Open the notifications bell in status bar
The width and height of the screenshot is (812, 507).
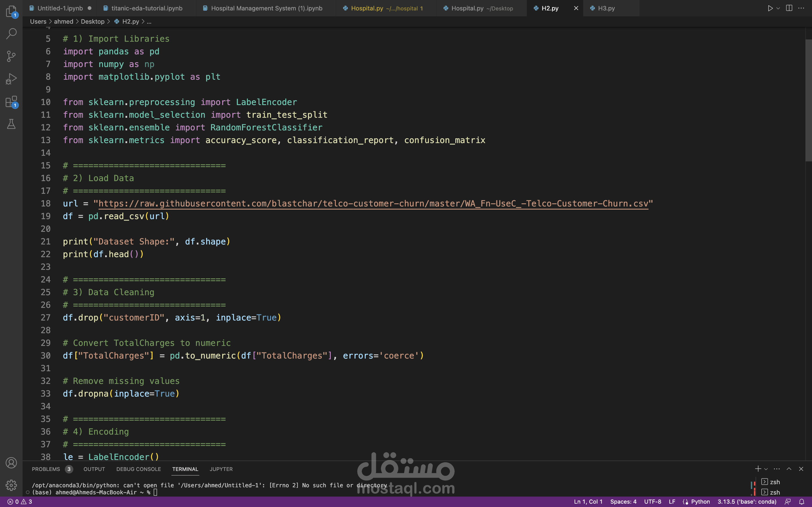click(x=802, y=502)
